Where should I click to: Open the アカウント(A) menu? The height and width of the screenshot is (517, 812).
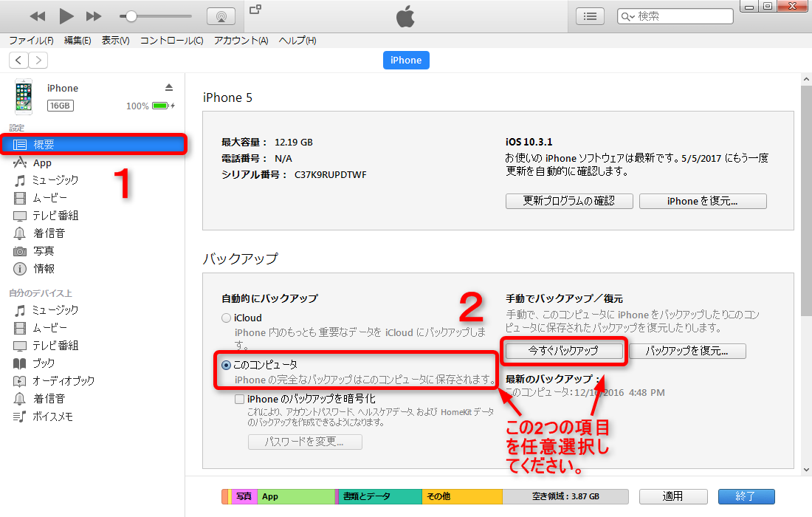241,41
